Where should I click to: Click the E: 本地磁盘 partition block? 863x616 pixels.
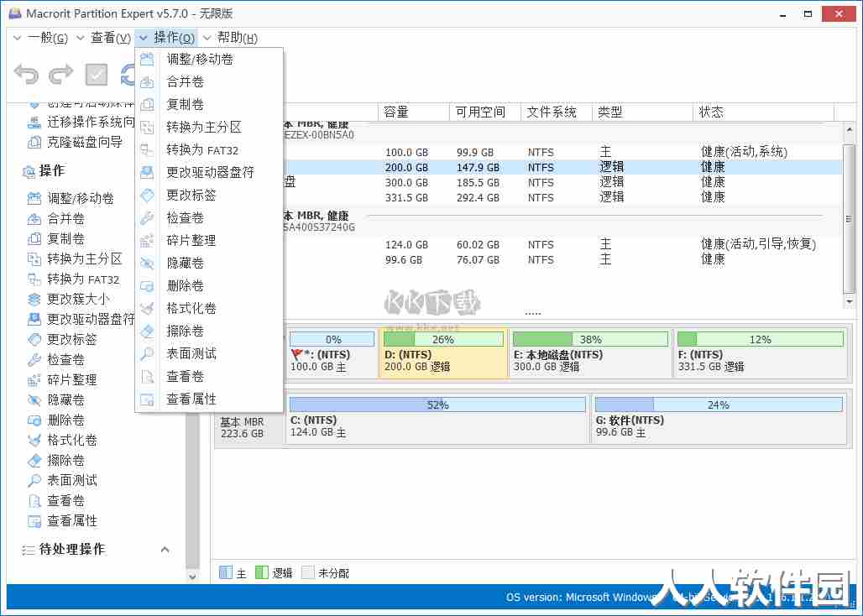(x=590, y=353)
